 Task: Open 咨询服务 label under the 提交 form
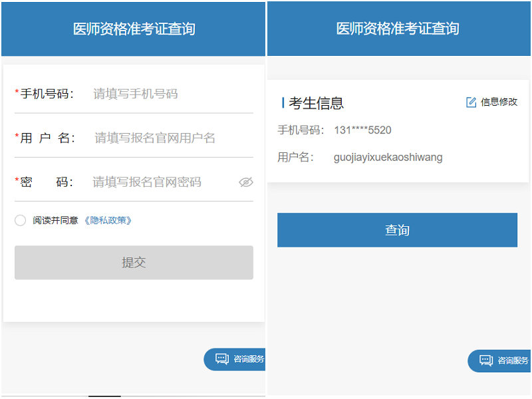click(249, 359)
